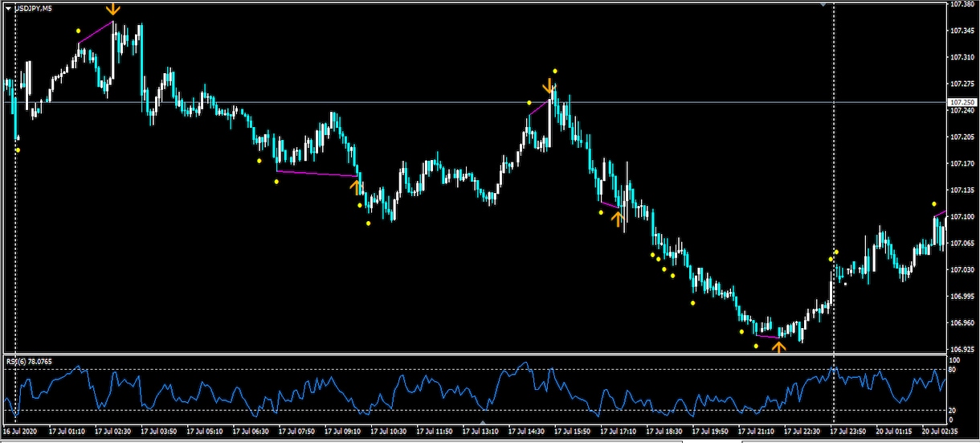The image size is (980, 443).
Task: Select the horizontal line at 107.250
Action: [x=474, y=102]
